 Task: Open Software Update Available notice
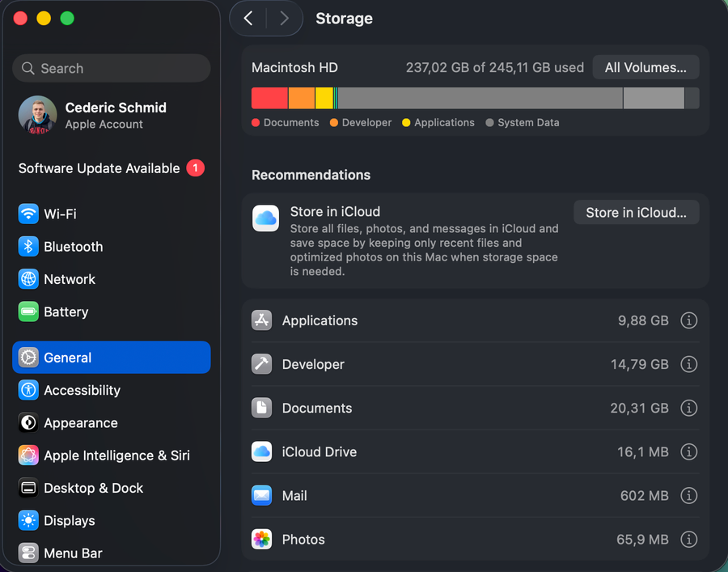coord(112,168)
